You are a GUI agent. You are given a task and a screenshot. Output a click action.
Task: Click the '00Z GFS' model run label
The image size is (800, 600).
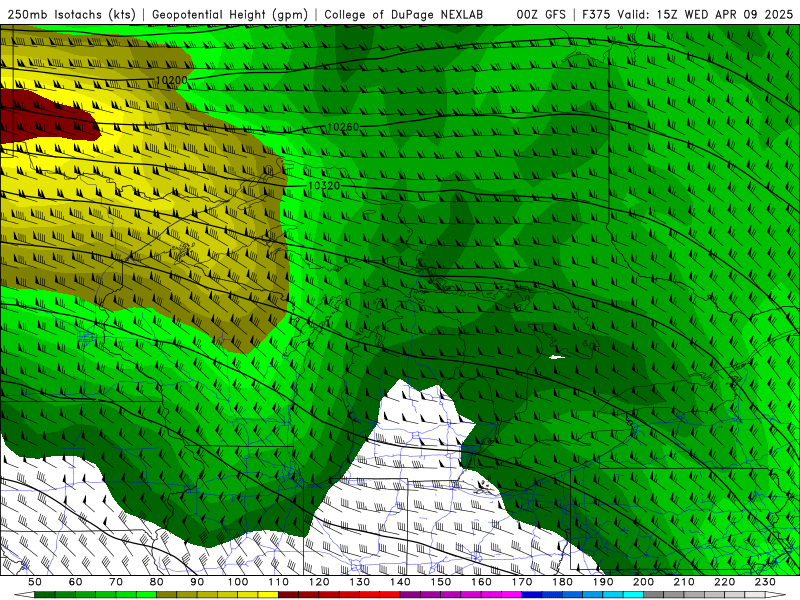click(x=541, y=14)
